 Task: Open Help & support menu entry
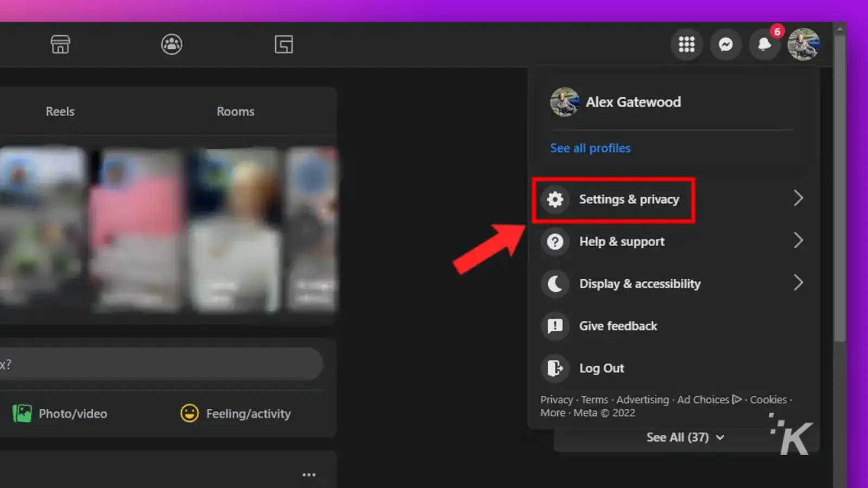(x=673, y=241)
